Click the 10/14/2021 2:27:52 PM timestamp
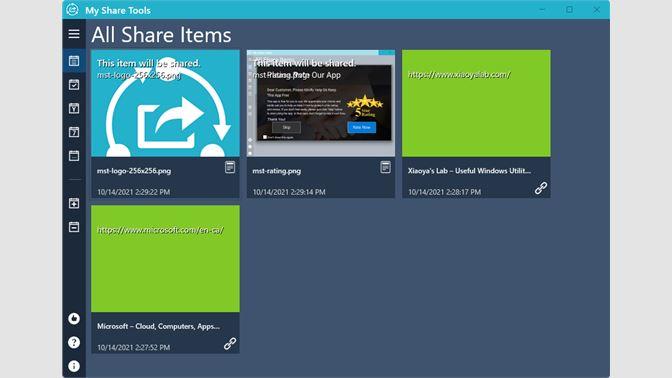The height and width of the screenshot is (378, 672). (133, 347)
